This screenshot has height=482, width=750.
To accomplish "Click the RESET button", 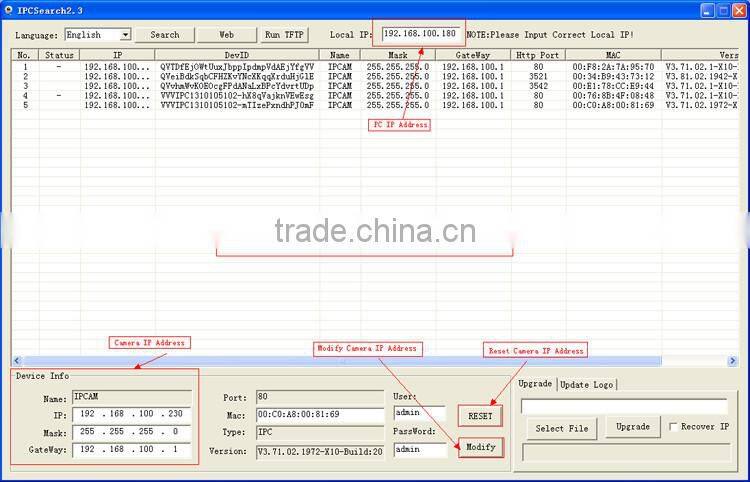I will pyautogui.click(x=480, y=414).
